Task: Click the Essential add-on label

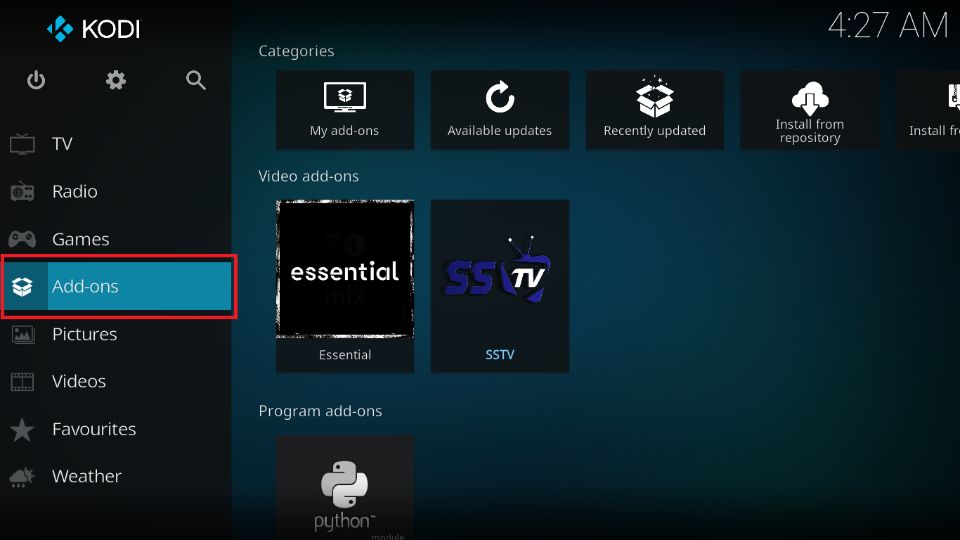Action: tap(345, 355)
